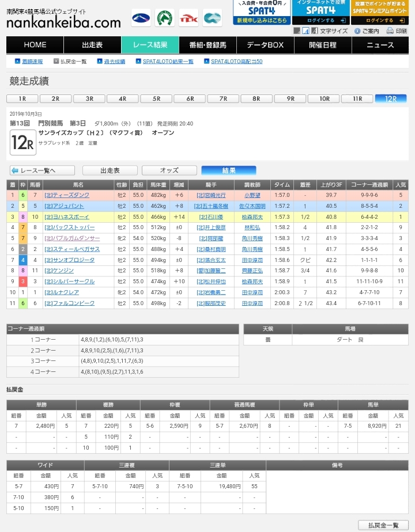Open horse スティールペガサス link
The height and width of the screenshot is (532, 415).
(72, 249)
